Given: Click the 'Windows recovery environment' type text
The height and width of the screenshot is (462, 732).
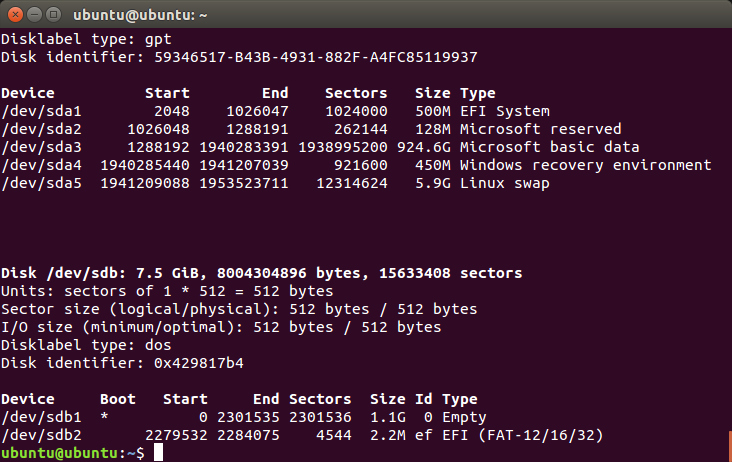Looking at the screenshot, I should pos(585,165).
